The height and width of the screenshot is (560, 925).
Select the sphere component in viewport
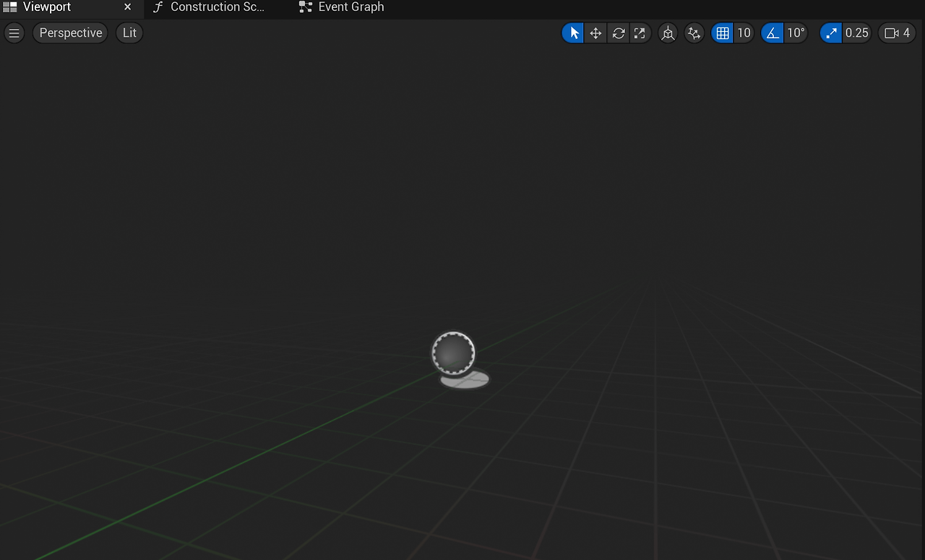[453, 353]
